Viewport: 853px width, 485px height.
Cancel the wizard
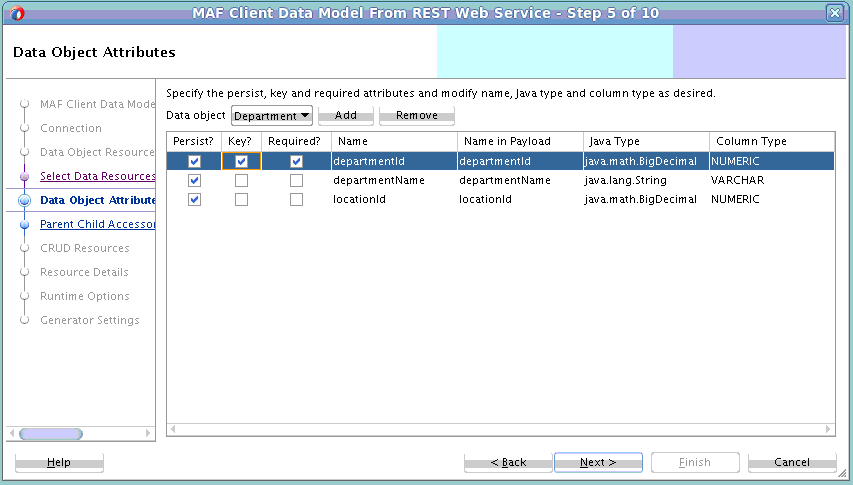[792, 462]
